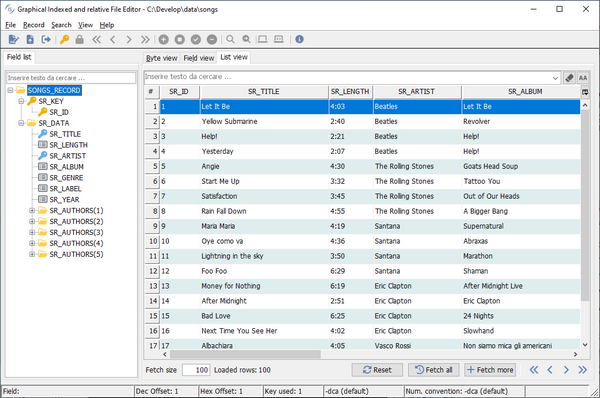Click the add record plus circle icon

163,39
